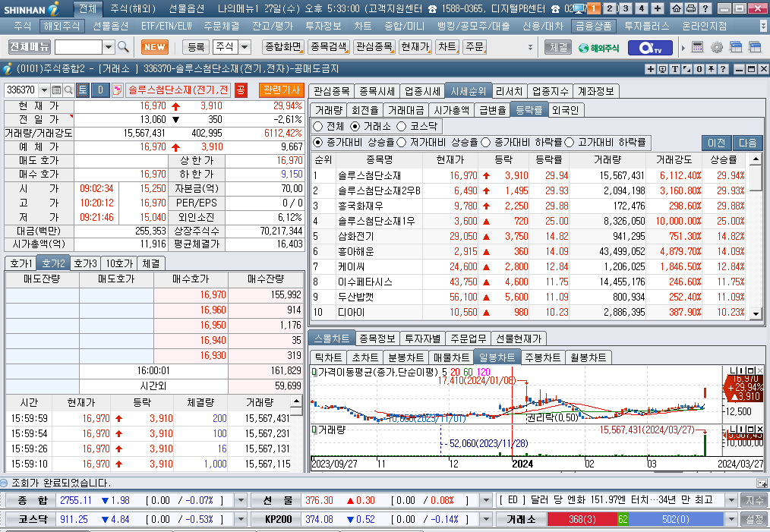Image resolution: width=770 pixels, height=532 pixels.
Task: Switch to the 투자자별 tab
Action: (423, 338)
